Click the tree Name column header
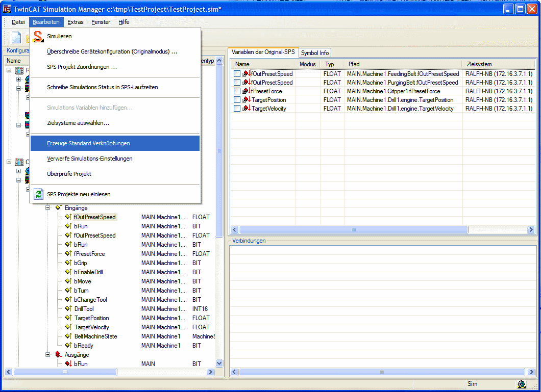This screenshot has height=392, width=541. (16, 61)
